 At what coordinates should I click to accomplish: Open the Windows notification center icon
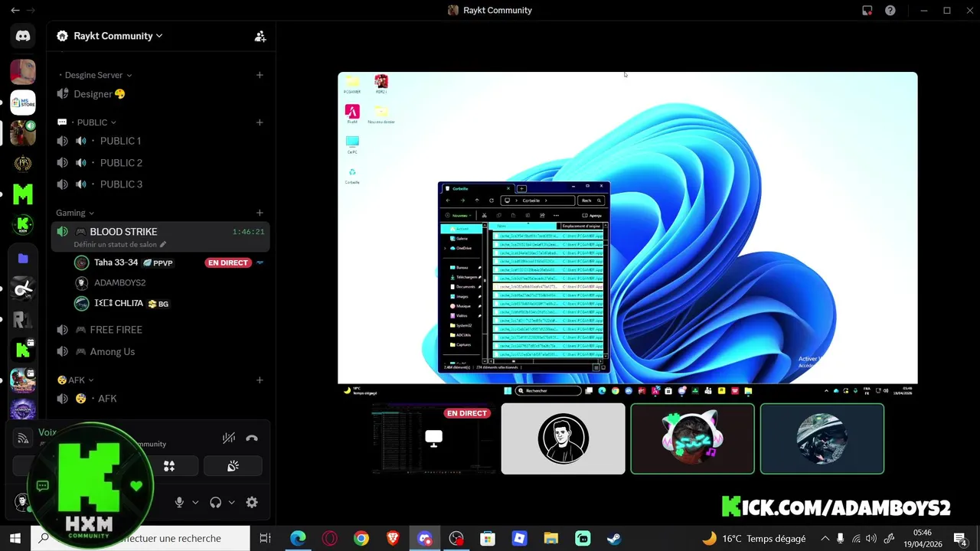(959, 538)
